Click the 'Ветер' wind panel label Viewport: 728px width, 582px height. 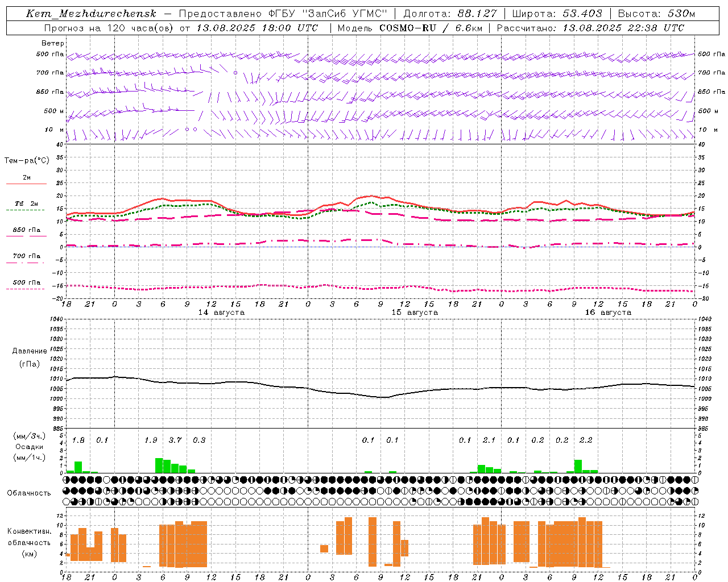[53, 43]
